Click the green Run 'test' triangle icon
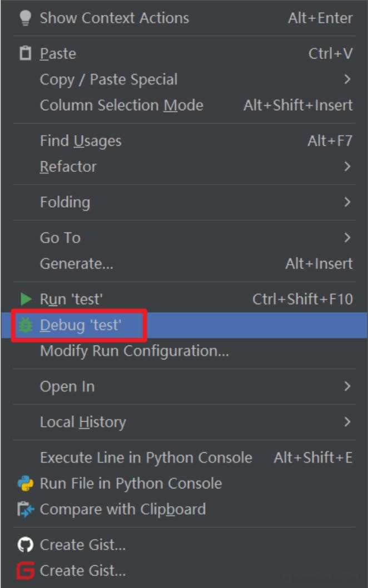 [x=26, y=299]
